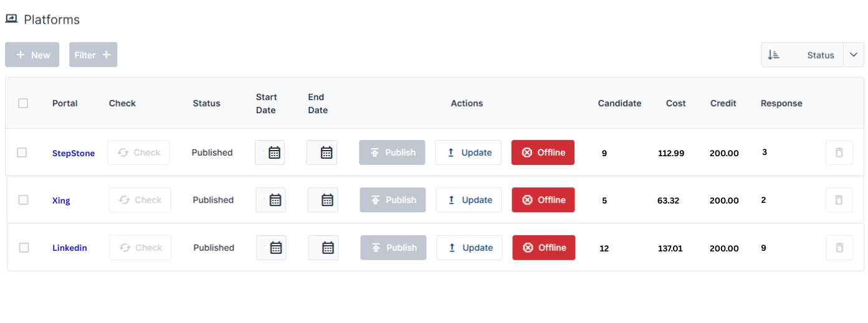Open the Status sort field selector
The image size is (868, 323).
click(820, 55)
